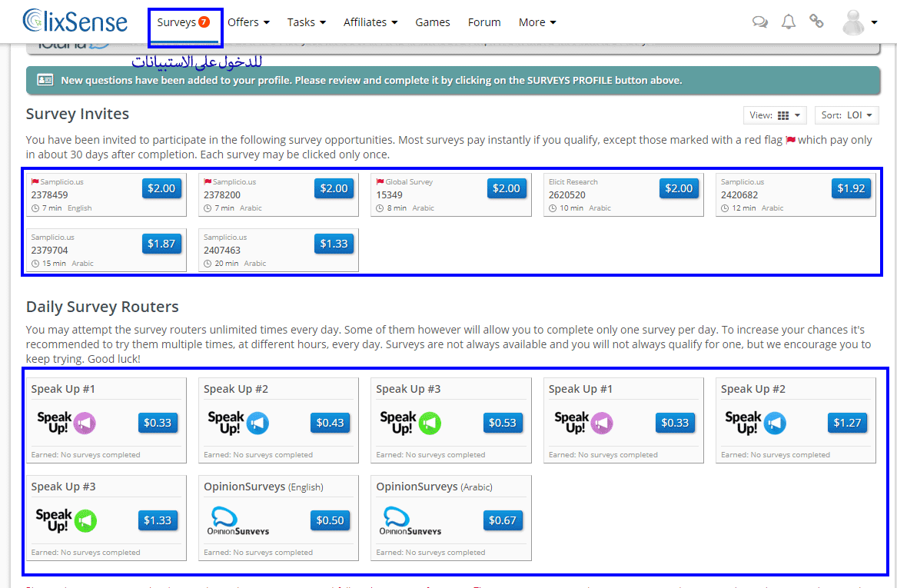Expand the More menu

(x=537, y=22)
